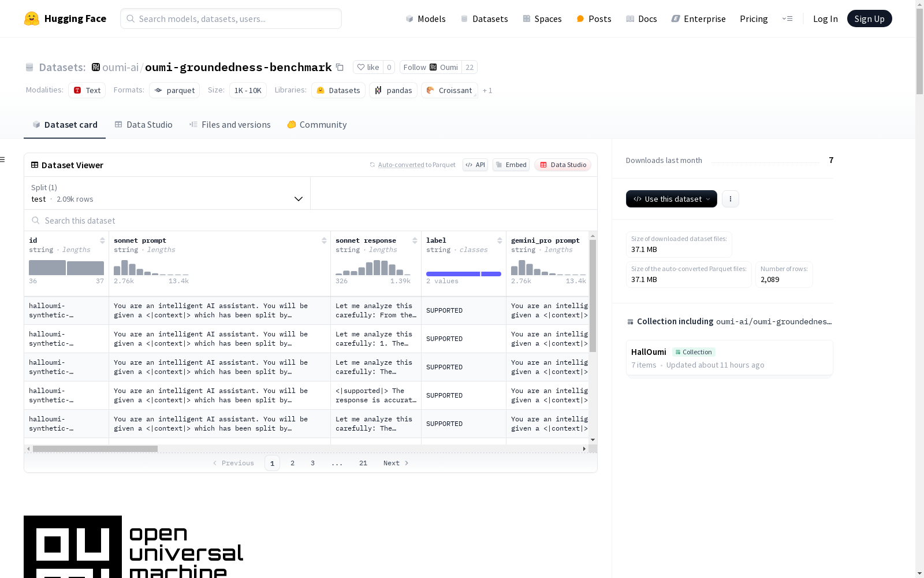Click the three-dot more options button

[731, 199]
